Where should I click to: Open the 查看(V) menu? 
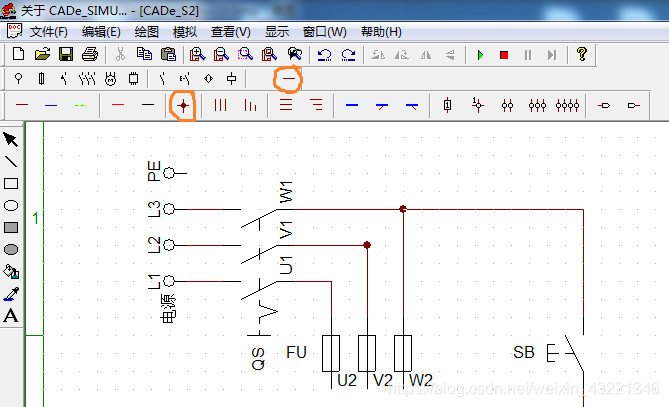click(230, 32)
